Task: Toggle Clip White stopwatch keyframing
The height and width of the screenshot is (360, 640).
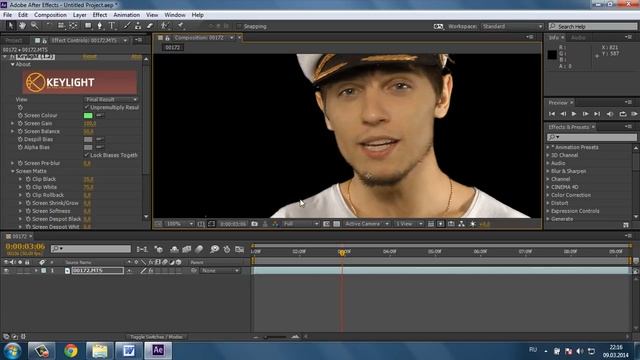Action: 28,187
